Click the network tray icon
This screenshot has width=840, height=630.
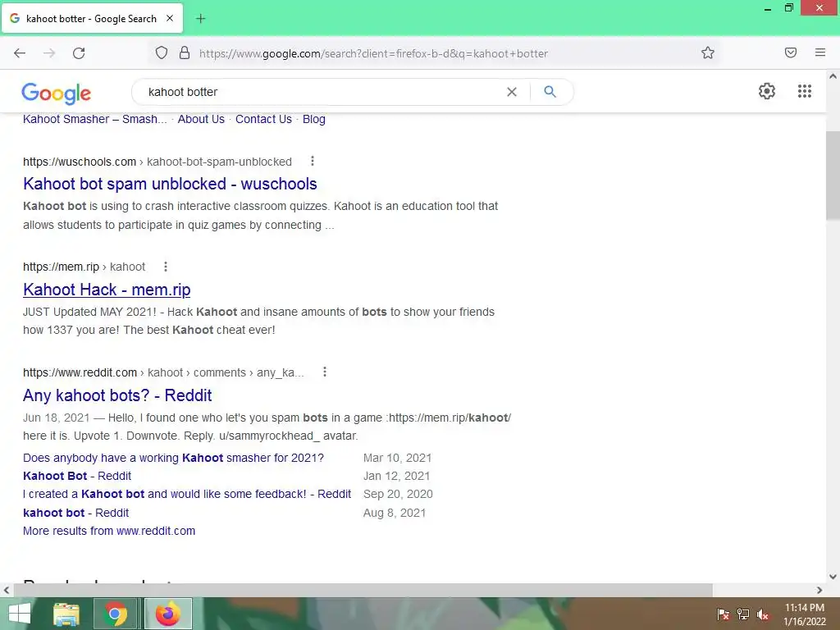click(743, 614)
